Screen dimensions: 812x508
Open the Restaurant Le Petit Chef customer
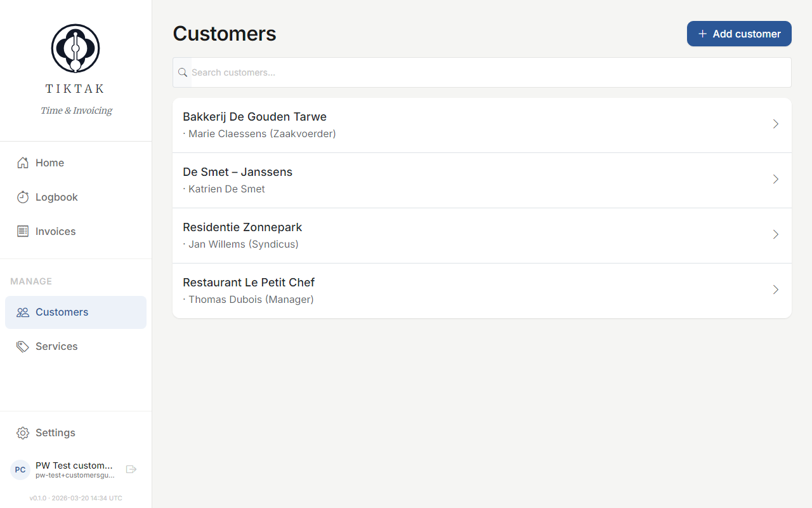pyautogui.click(x=444, y=290)
